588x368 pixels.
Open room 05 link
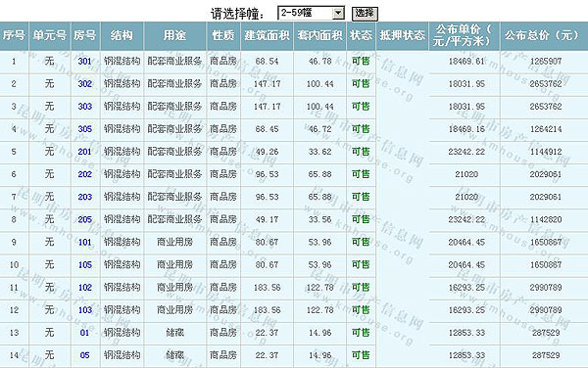click(x=84, y=355)
